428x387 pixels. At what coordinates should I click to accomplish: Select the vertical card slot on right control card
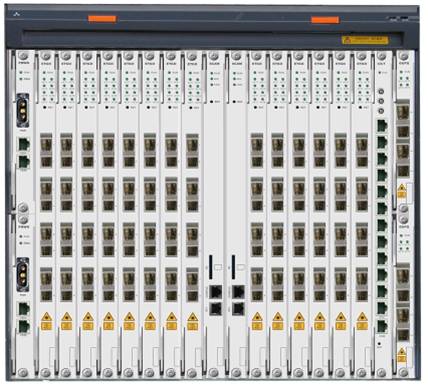click(x=233, y=267)
